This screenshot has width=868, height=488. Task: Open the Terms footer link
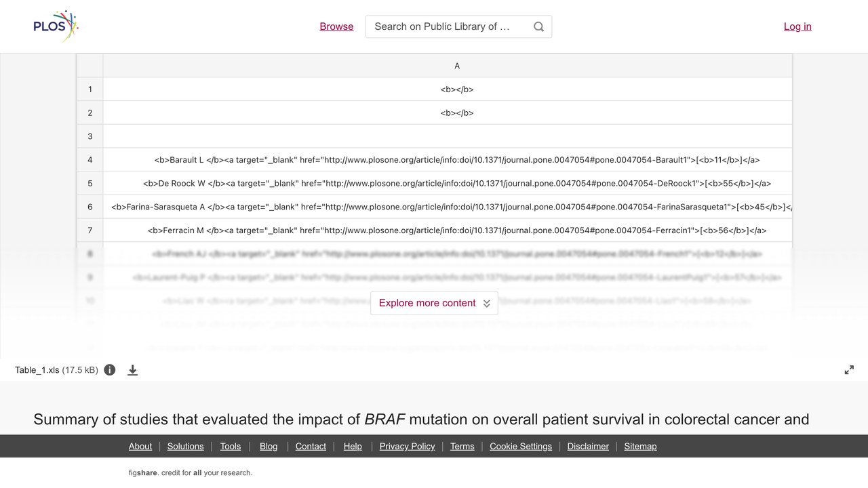point(462,446)
